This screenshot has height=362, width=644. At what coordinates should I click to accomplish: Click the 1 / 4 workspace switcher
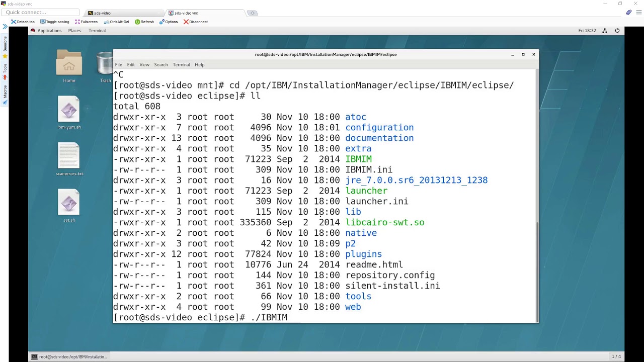pyautogui.click(x=616, y=356)
